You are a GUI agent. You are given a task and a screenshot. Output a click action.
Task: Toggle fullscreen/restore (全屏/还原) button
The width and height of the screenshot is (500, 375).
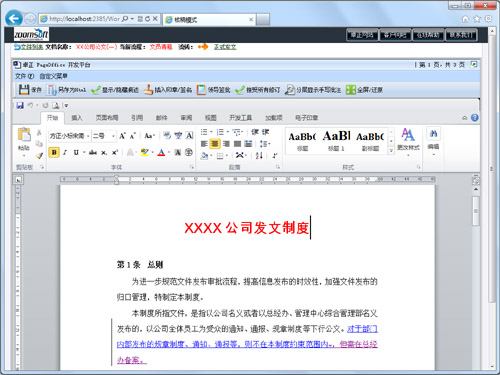pyautogui.click(x=364, y=90)
